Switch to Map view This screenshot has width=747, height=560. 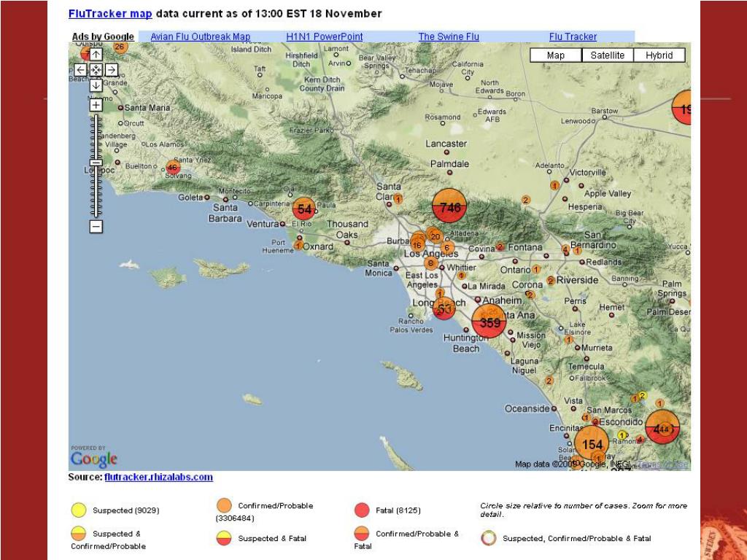click(x=555, y=55)
